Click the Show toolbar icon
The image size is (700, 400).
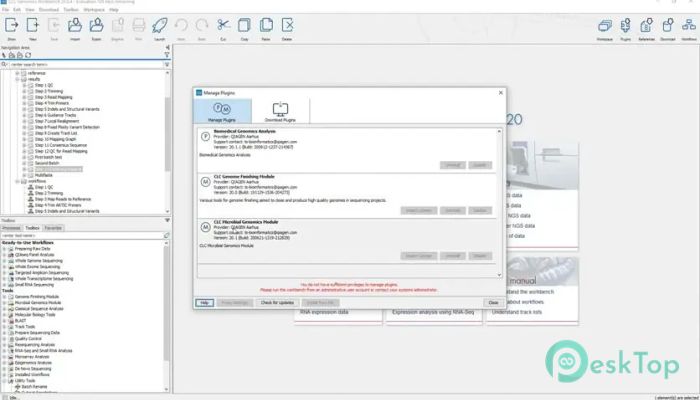pos(12,25)
